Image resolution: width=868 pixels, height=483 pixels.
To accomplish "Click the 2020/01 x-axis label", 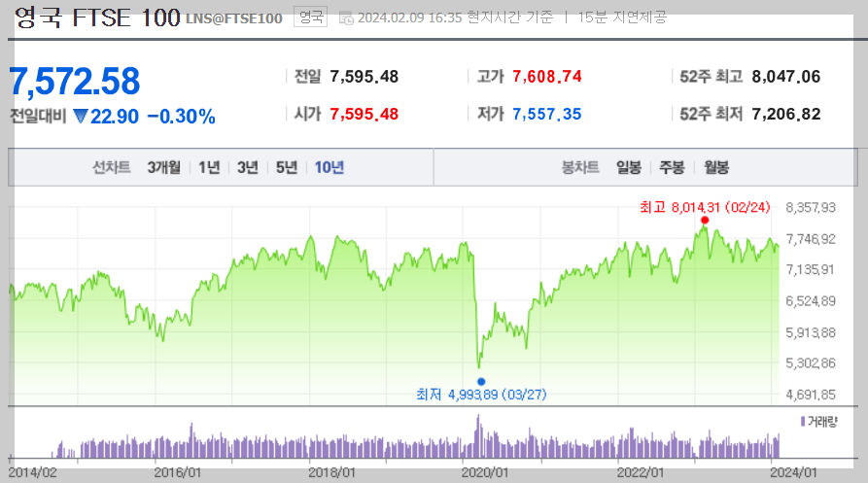I will [x=485, y=472].
